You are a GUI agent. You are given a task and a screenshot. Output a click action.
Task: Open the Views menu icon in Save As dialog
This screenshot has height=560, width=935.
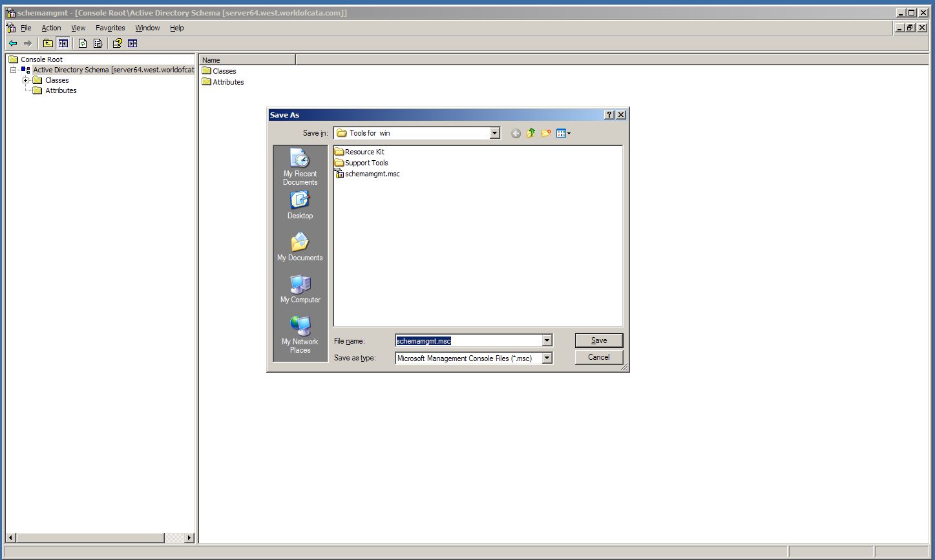[563, 133]
